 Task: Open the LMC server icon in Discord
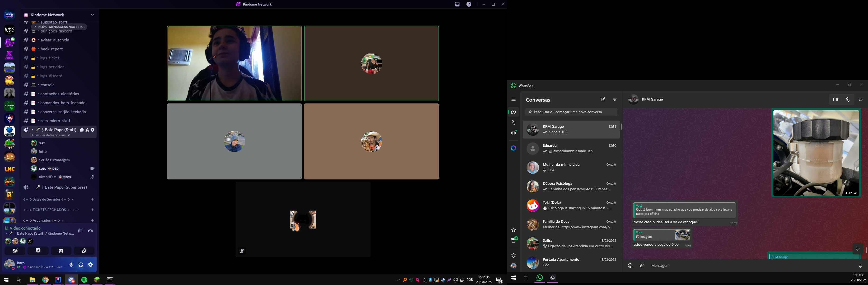pos(10,169)
